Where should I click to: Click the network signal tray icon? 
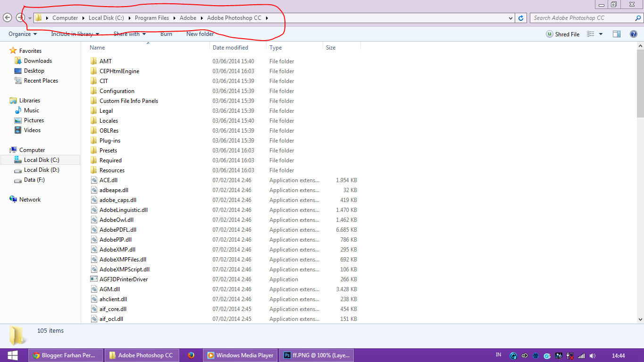point(581,355)
